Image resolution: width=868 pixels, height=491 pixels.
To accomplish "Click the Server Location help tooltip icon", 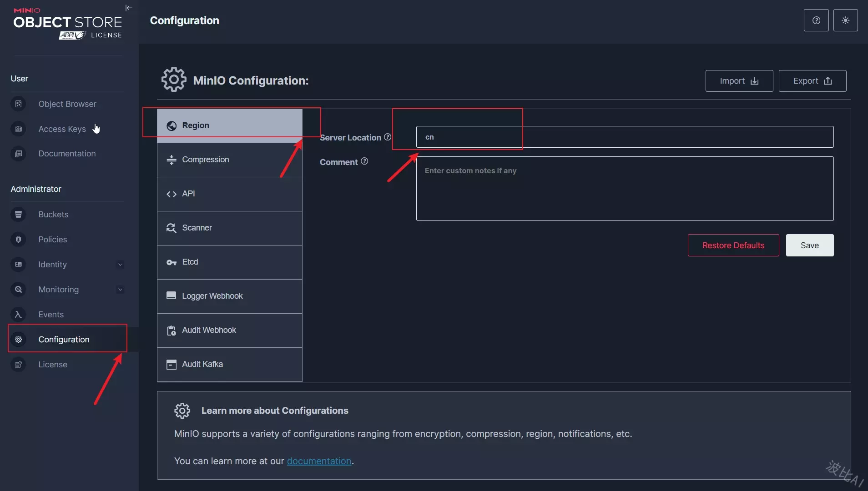I will tap(388, 137).
